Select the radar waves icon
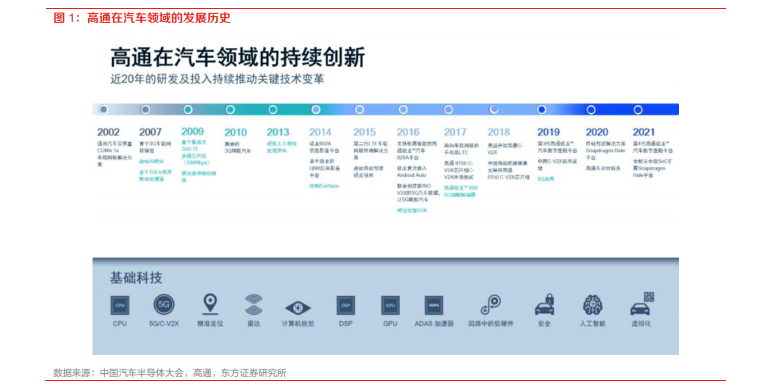This screenshot has width=758, height=391. click(x=254, y=304)
